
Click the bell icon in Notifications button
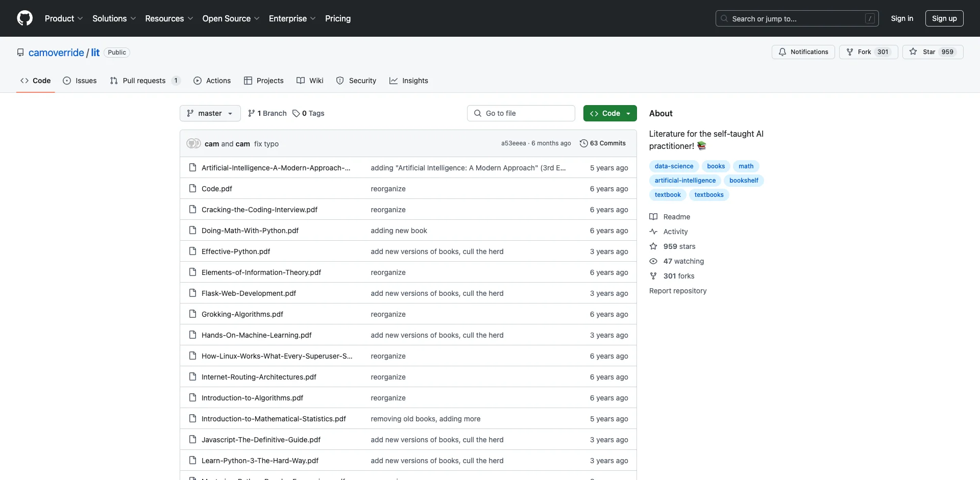pyautogui.click(x=782, y=52)
